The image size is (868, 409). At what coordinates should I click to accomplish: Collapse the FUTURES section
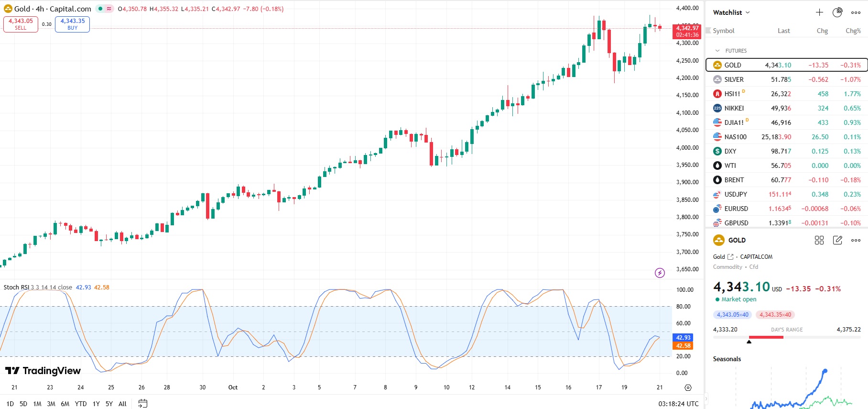click(x=717, y=51)
